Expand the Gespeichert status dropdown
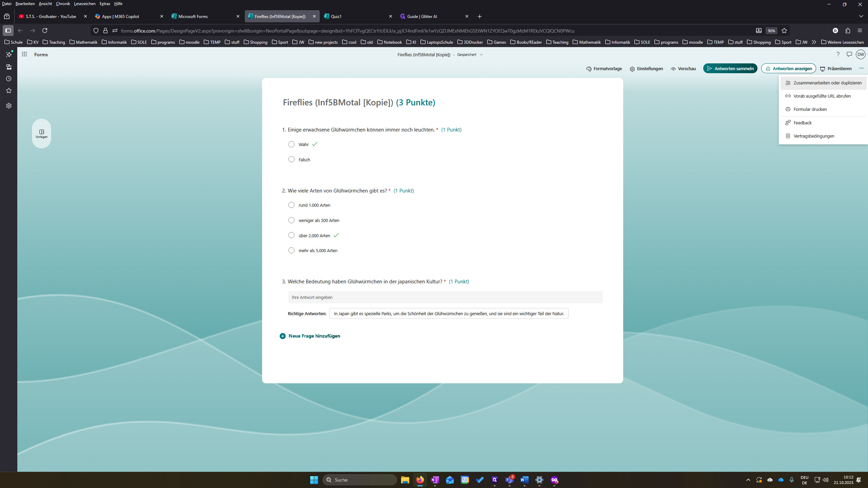 [x=481, y=55]
